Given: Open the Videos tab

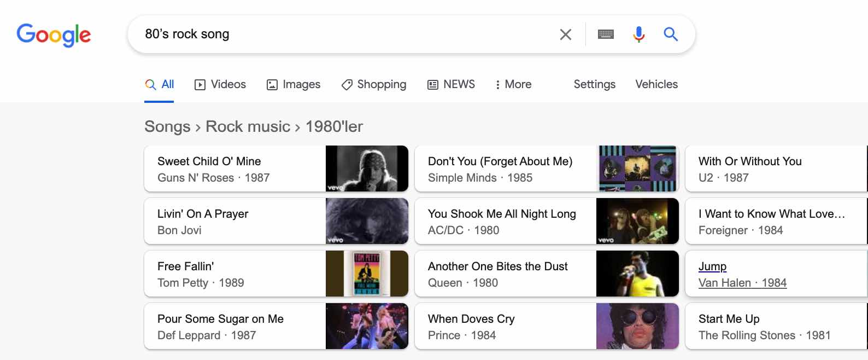Looking at the screenshot, I should coord(220,84).
